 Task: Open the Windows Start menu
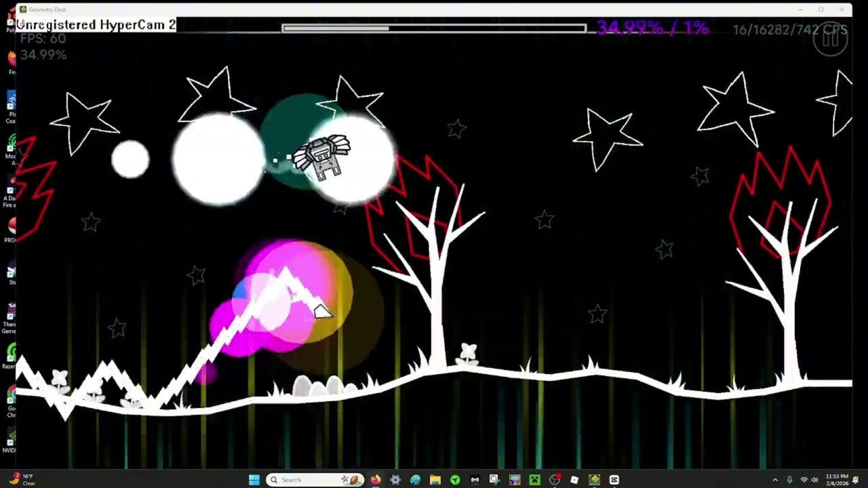tap(254, 480)
